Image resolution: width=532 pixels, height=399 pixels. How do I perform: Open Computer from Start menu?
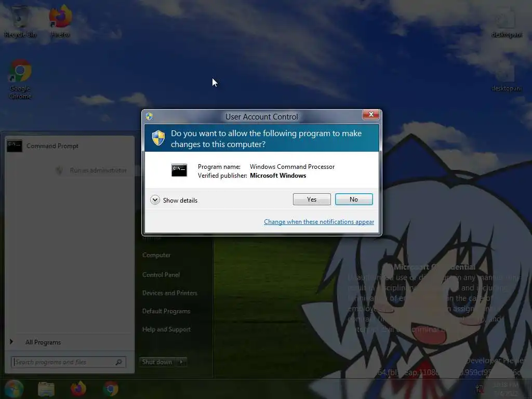(x=156, y=255)
